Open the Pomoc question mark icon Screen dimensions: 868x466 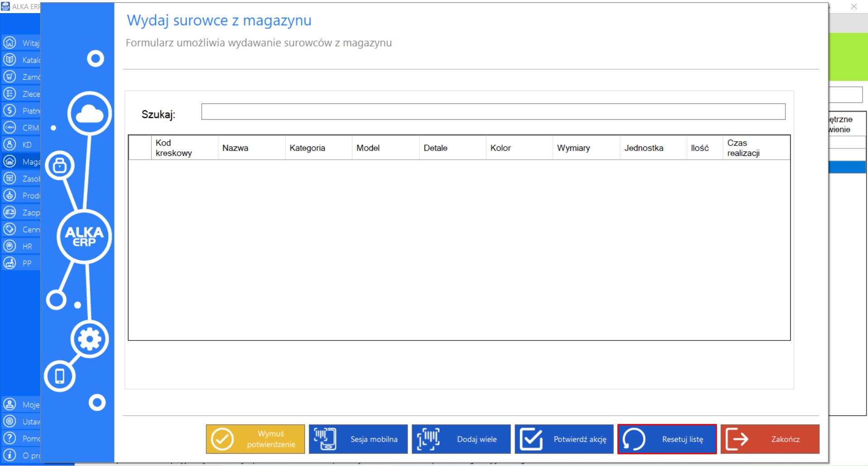[9, 438]
